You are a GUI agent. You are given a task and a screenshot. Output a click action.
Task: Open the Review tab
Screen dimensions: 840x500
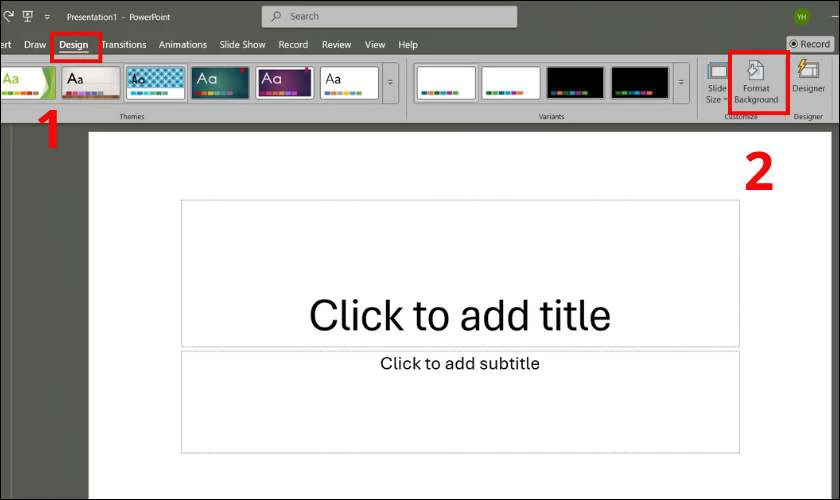[336, 45]
